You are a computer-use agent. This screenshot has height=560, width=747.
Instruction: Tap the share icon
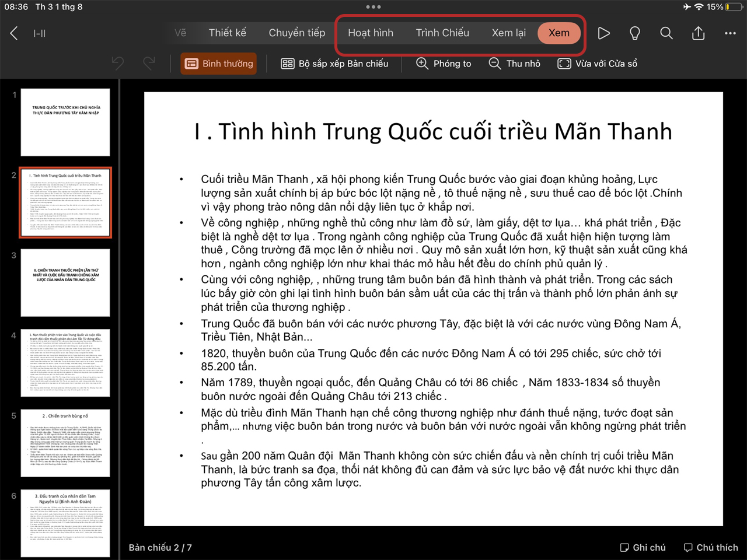pos(699,33)
